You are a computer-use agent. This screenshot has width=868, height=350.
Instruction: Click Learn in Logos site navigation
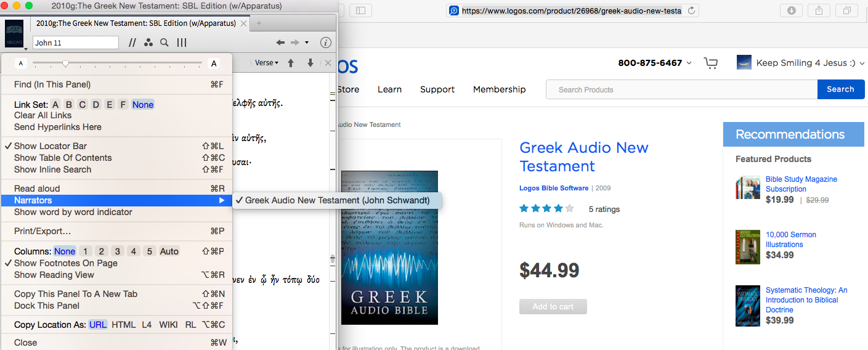pos(389,89)
